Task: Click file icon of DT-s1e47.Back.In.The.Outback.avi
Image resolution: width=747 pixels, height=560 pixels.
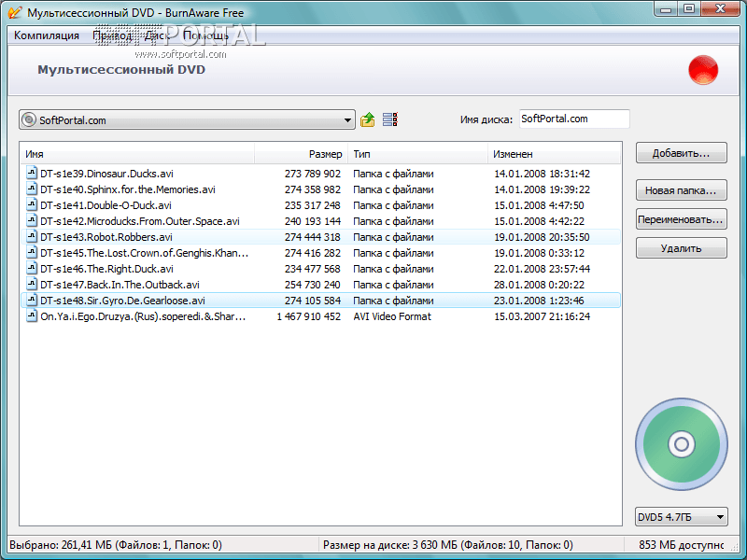Action: (32, 284)
